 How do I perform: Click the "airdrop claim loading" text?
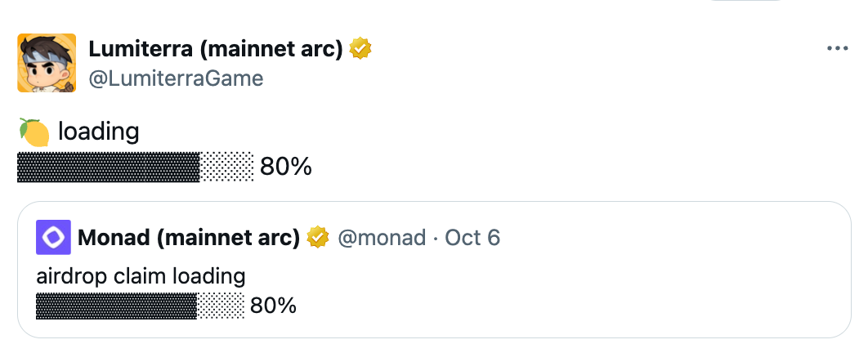pos(141,276)
